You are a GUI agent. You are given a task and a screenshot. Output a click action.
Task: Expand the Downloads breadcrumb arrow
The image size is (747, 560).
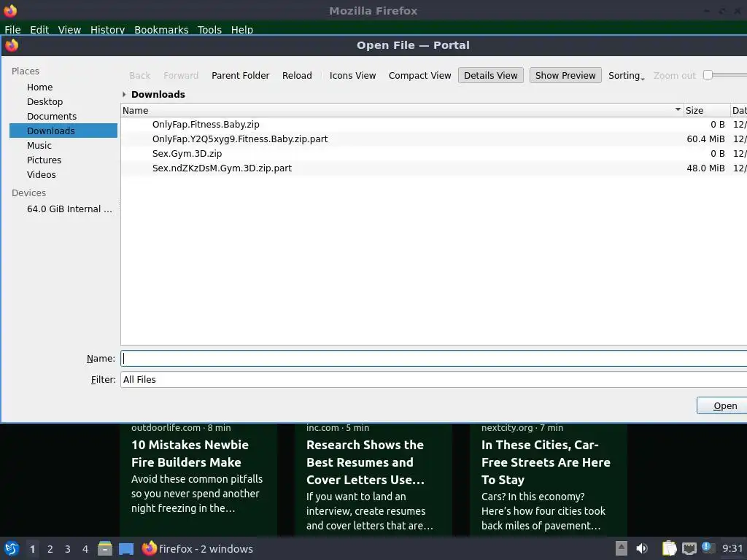(x=124, y=94)
